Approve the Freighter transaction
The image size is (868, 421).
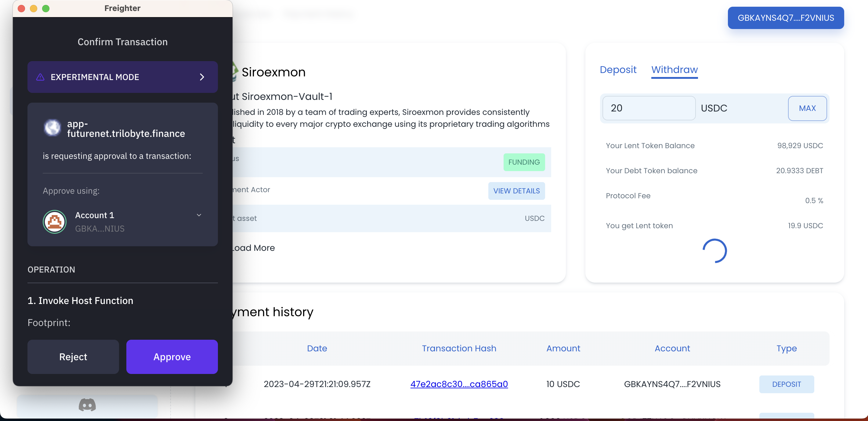(172, 357)
